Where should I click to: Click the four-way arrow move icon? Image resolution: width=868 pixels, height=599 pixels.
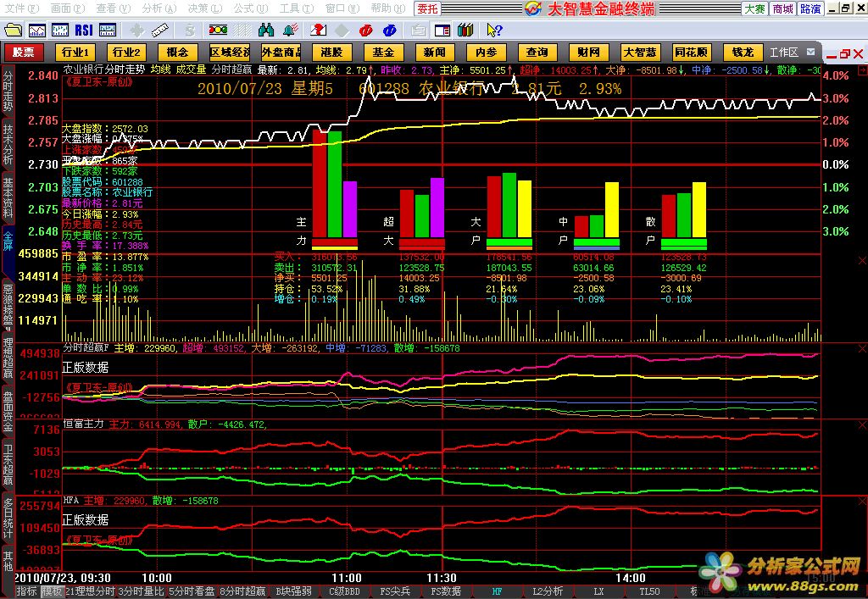136,31
